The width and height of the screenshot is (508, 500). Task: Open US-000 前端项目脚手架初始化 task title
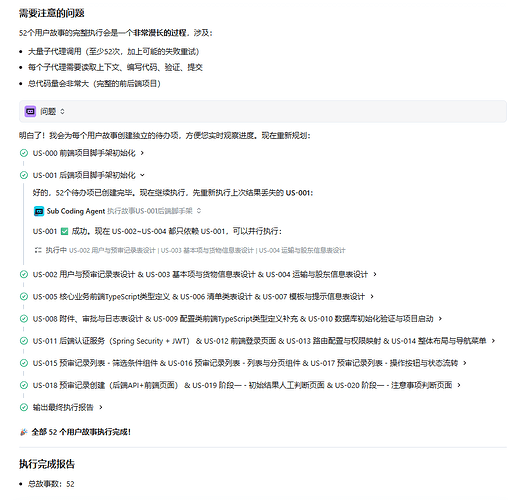tap(84, 153)
